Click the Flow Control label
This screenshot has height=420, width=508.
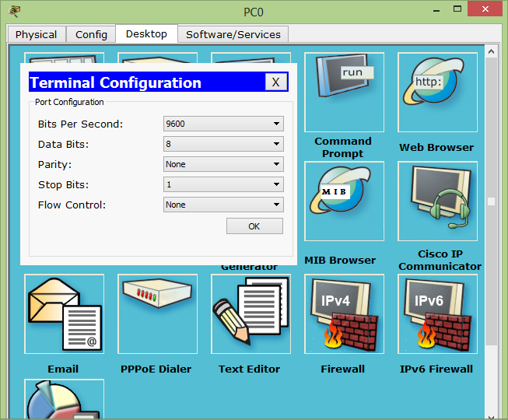pos(72,205)
